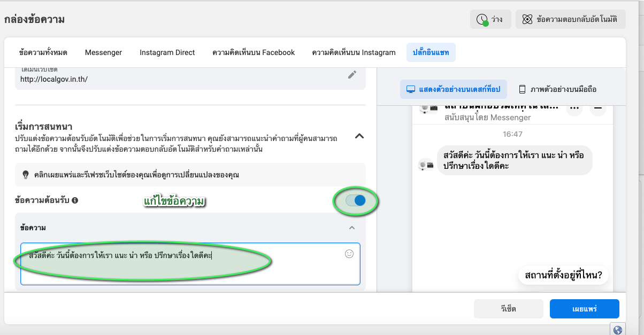Viewport: 644px width, 335px height.
Task: Open three-dots menu in chat preview header
Action: pos(574,108)
